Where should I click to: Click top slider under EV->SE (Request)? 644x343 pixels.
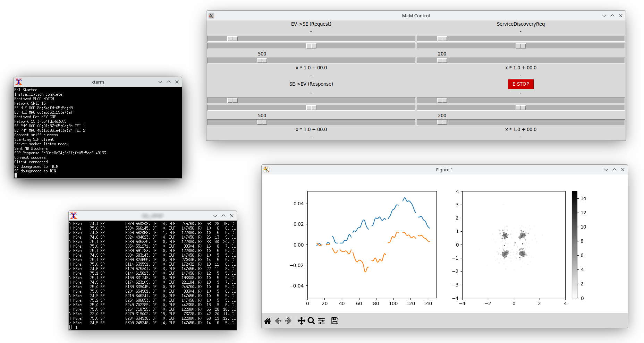coord(232,39)
